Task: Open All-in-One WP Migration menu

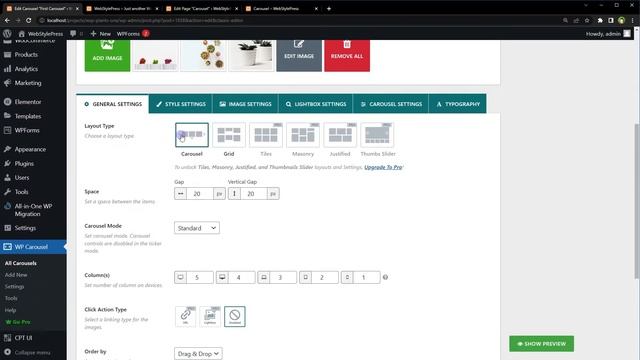Action: coord(33,210)
